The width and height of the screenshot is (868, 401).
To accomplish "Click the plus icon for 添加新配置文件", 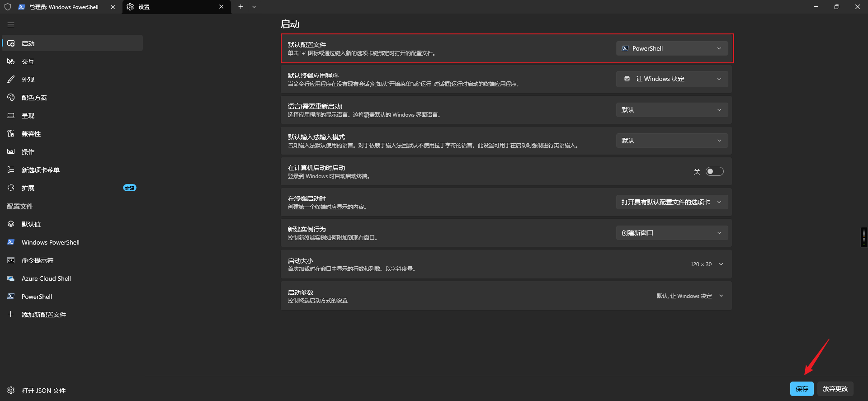I will point(11,314).
